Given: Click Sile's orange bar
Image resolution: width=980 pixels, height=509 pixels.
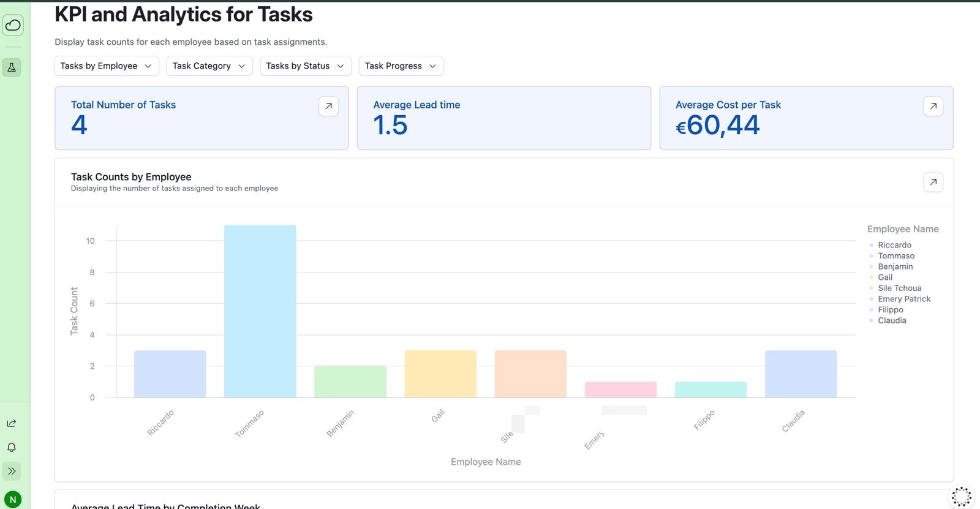Looking at the screenshot, I should 530,374.
